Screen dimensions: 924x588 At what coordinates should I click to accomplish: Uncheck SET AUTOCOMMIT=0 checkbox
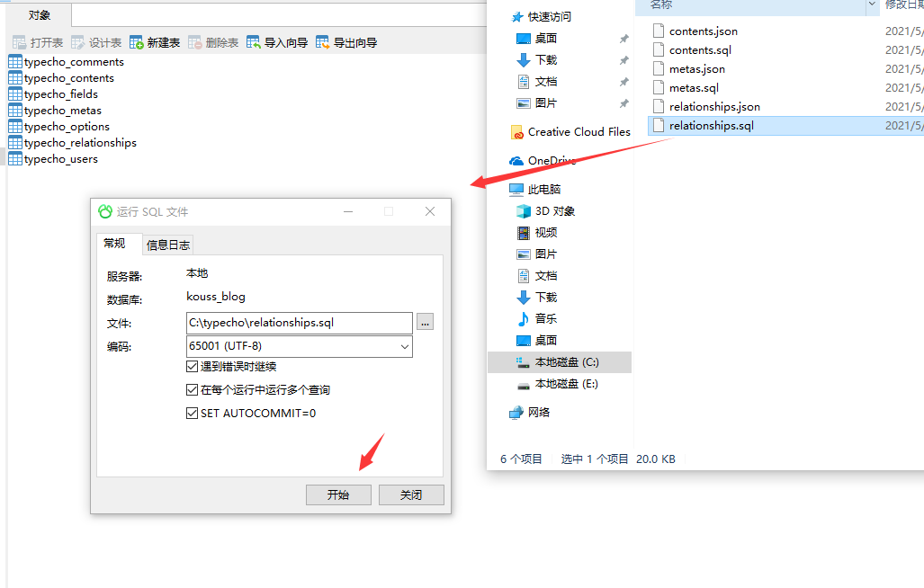pos(192,414)
